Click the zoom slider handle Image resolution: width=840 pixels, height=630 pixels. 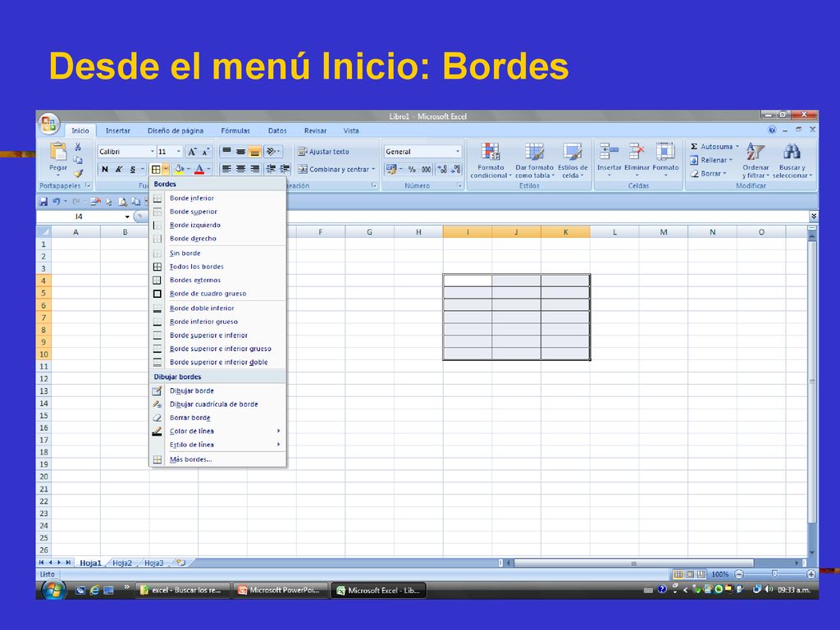click(774, 573)
